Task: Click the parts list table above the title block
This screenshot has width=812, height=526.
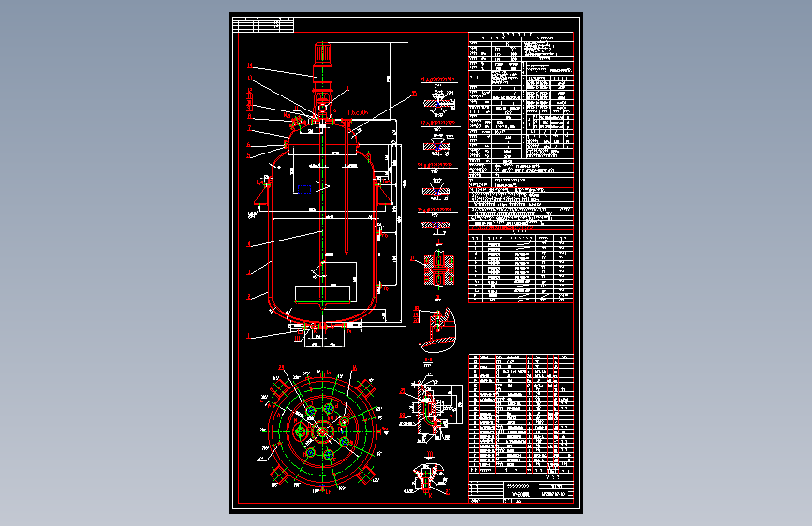Action: 522,413
